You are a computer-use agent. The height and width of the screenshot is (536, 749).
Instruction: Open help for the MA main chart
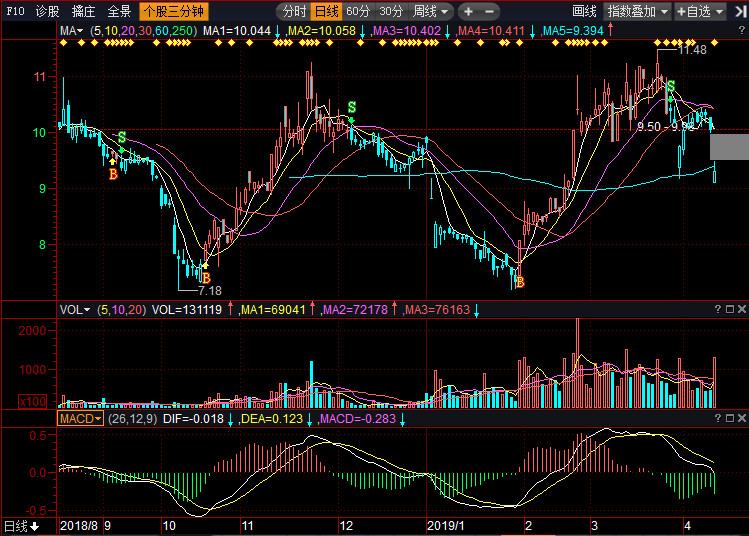pos(729,31)
